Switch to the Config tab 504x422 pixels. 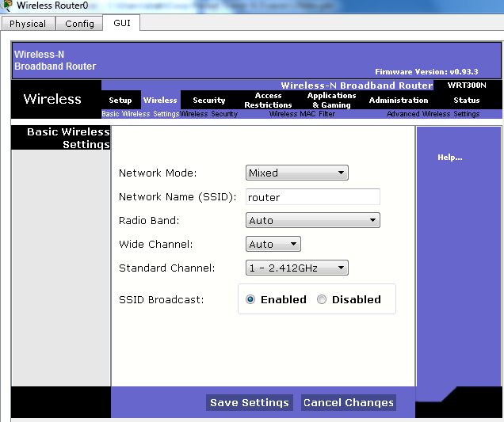(79, 24)
